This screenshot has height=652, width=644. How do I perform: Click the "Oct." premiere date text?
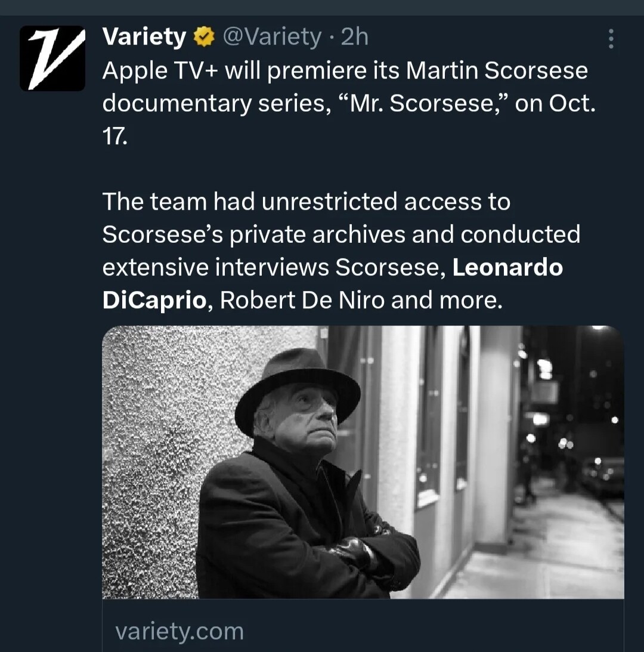[x=571, y=104]
